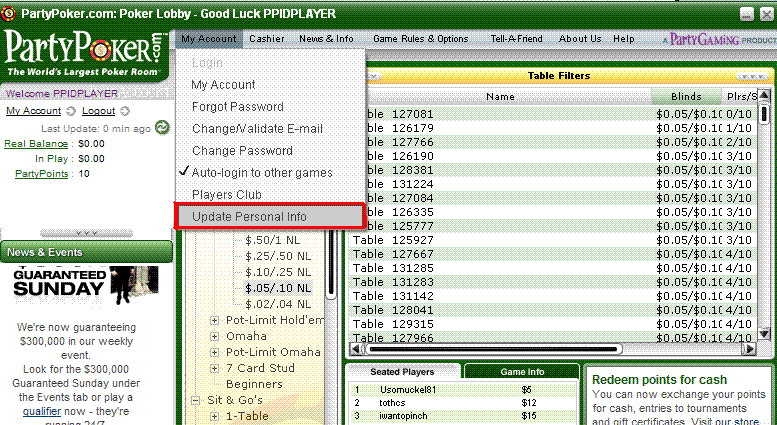Select the Table 128041 row
This screenshot has height=425, width=777.
point(554,310)
